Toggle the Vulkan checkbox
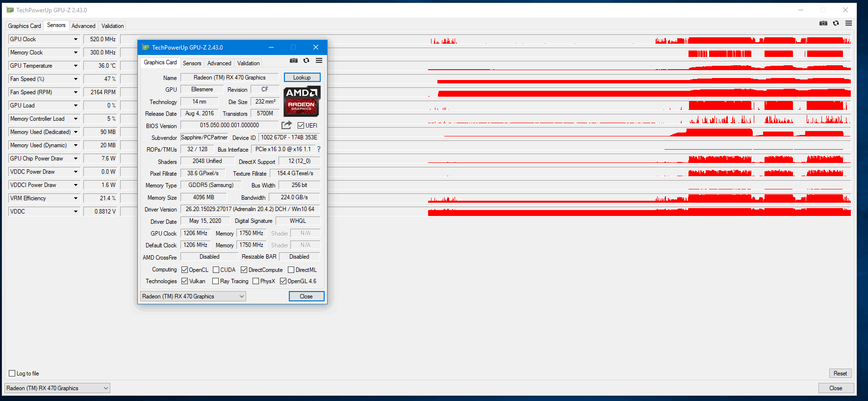 pos(184,281)
